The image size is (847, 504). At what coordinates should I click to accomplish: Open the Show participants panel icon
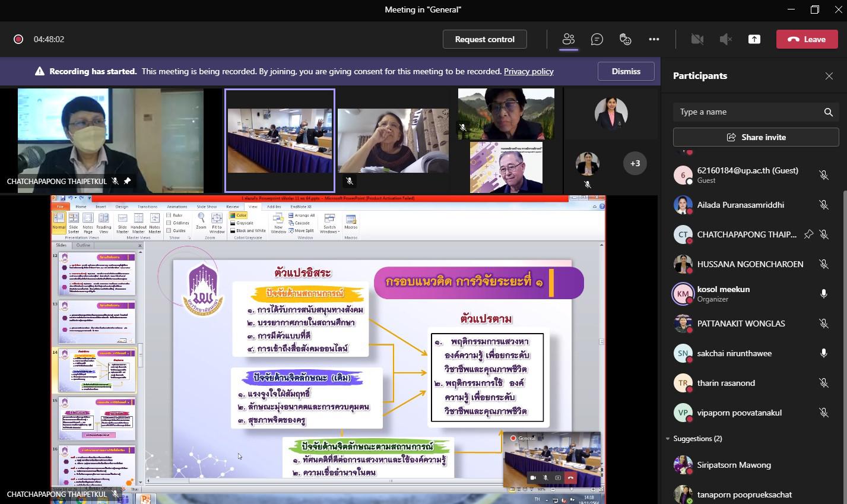(568, 39)
